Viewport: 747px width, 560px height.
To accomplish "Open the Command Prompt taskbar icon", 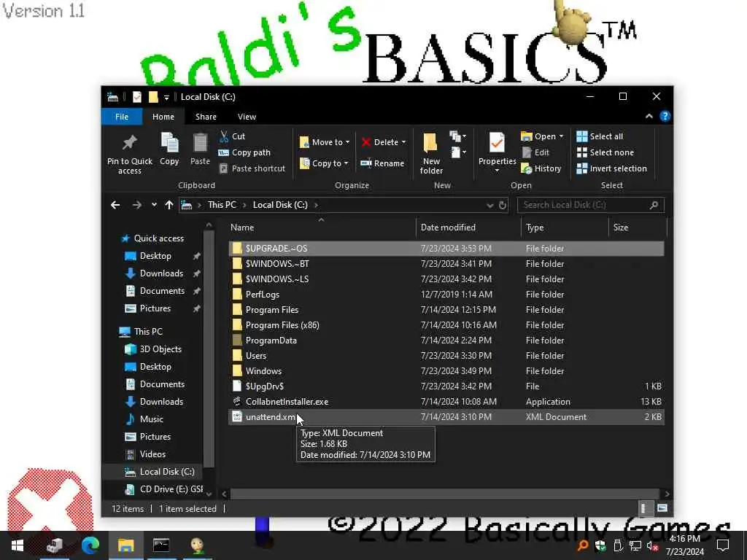I will coord(161,545).
